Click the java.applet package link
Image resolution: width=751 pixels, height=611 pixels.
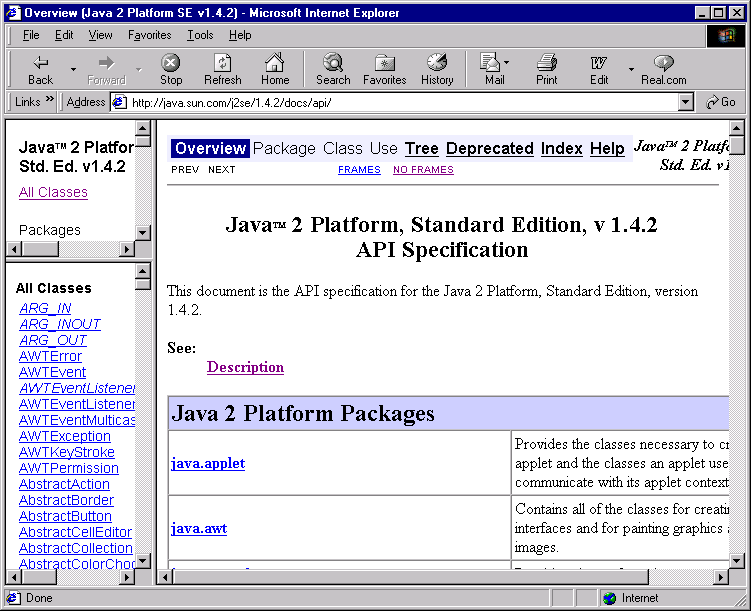[x=208, y=463]
